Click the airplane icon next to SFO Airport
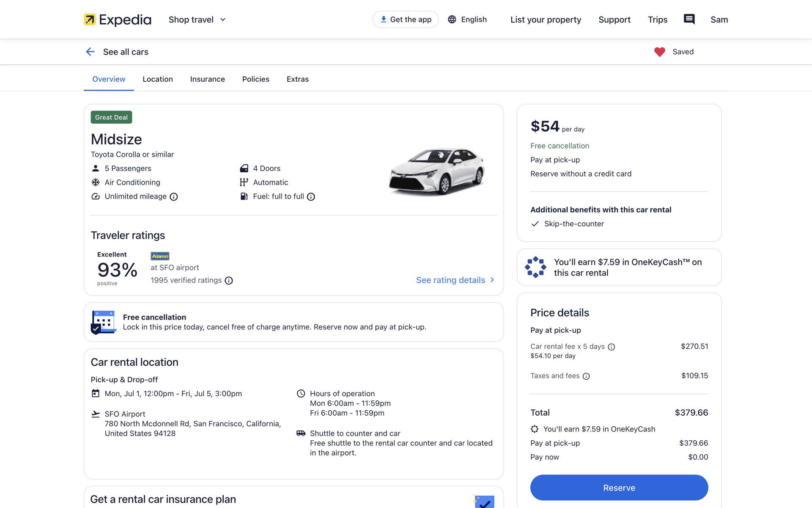The width and height of the screenshot is (812, 508). [x=96, y=414]
